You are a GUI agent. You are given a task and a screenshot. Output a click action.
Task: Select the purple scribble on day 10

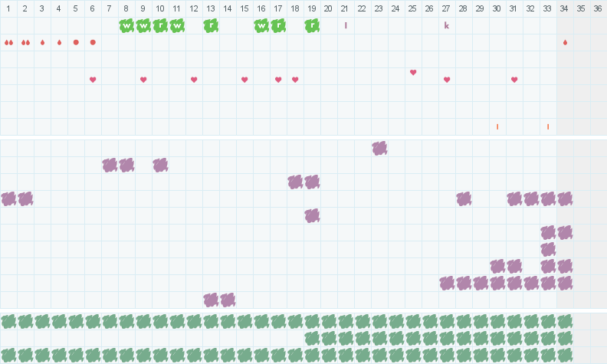(x=160, y=165)
